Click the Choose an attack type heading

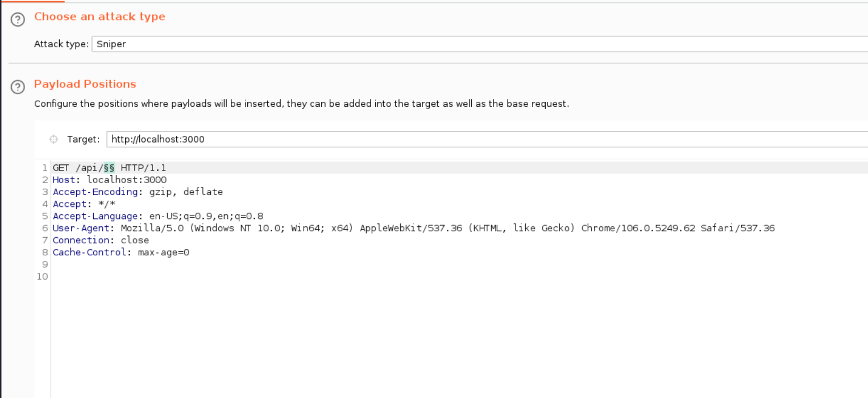tap(99, 16)
